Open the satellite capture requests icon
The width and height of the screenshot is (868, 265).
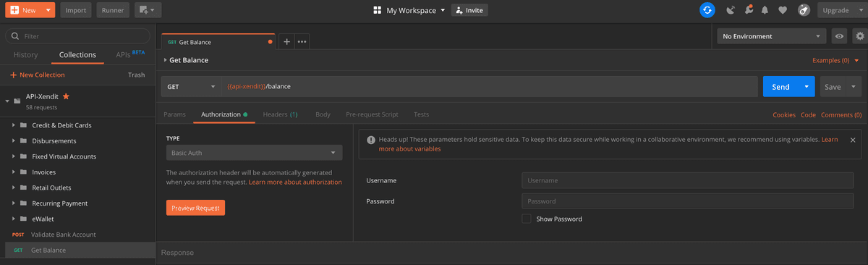(x=730, y=10)
